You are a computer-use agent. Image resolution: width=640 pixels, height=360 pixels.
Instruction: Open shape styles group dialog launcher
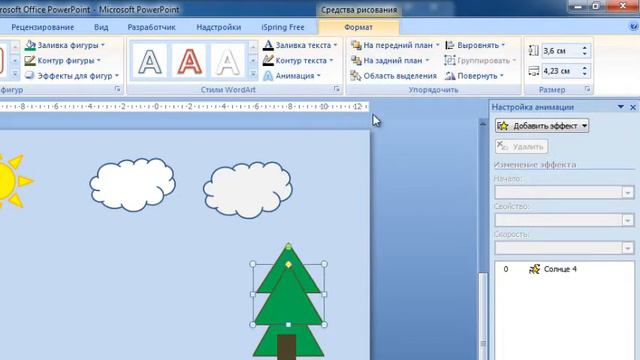(x=118, y=89)
